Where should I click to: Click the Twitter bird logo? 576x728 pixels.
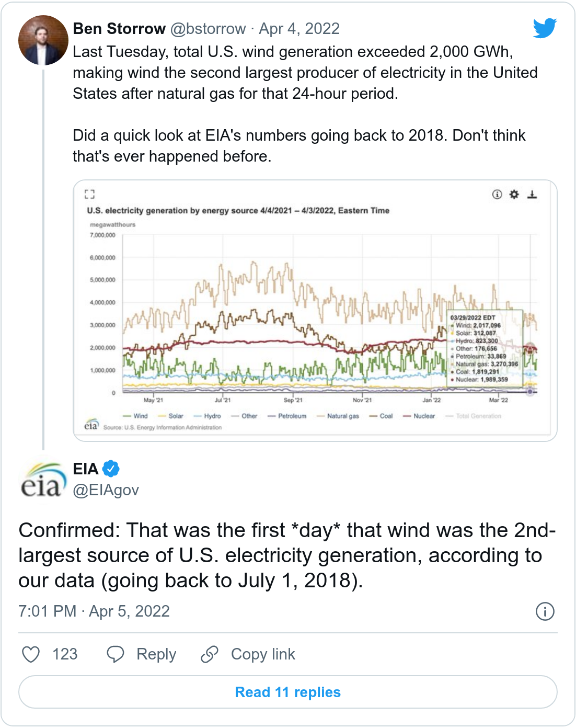click(545, 28)
